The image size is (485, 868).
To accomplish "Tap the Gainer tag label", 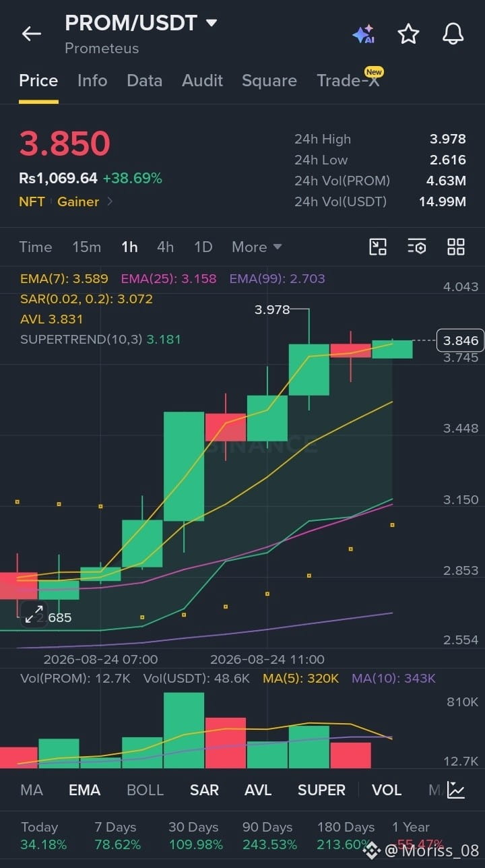I will 78,201.
